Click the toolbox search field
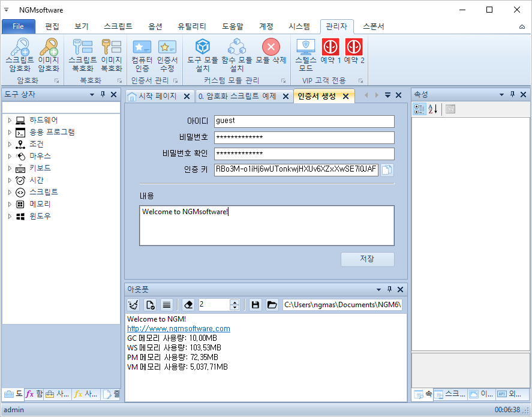The image size is (532, 417). pyautogui.click(x=61, y=107)
